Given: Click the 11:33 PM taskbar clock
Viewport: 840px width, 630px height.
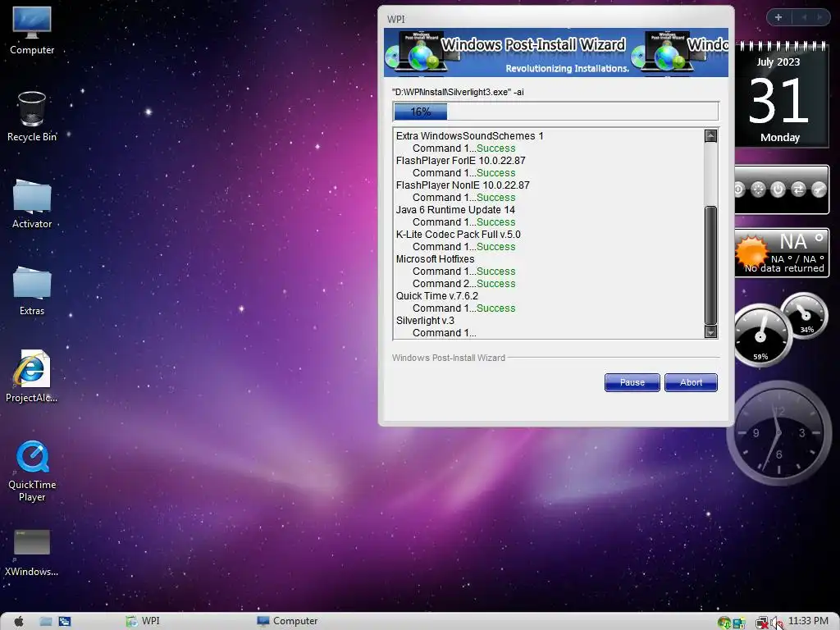Looking at the screenshot, I should pos(808,621).
